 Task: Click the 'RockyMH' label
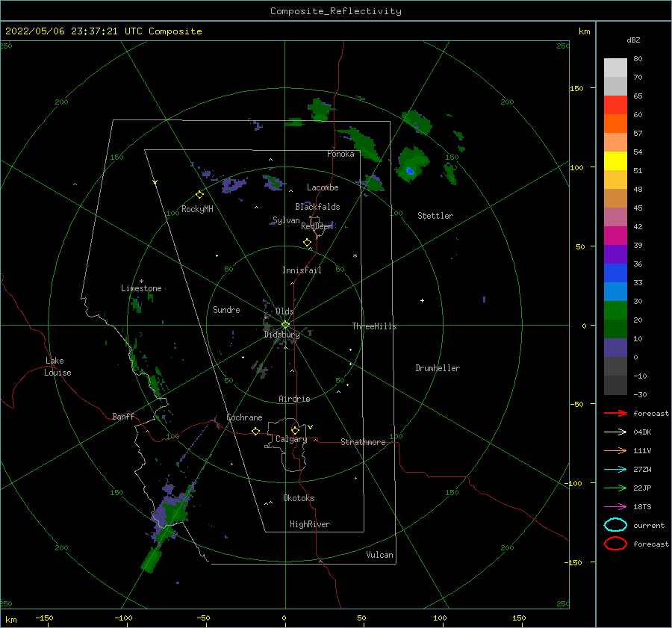[x=197, y=209]
